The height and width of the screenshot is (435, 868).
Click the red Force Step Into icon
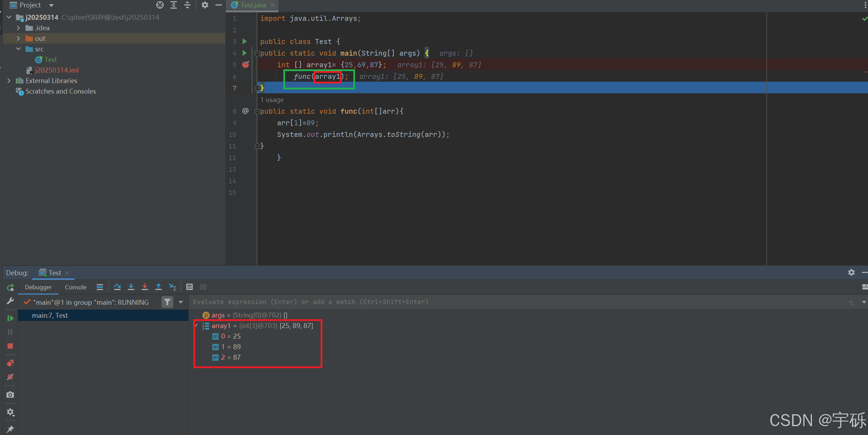click(144, 287)
